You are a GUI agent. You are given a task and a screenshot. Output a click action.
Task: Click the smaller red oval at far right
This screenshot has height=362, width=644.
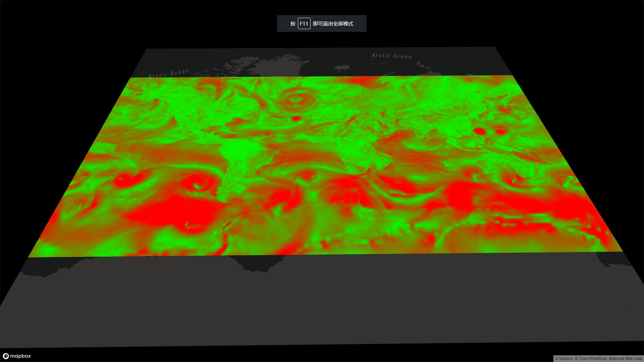[500, 132]
